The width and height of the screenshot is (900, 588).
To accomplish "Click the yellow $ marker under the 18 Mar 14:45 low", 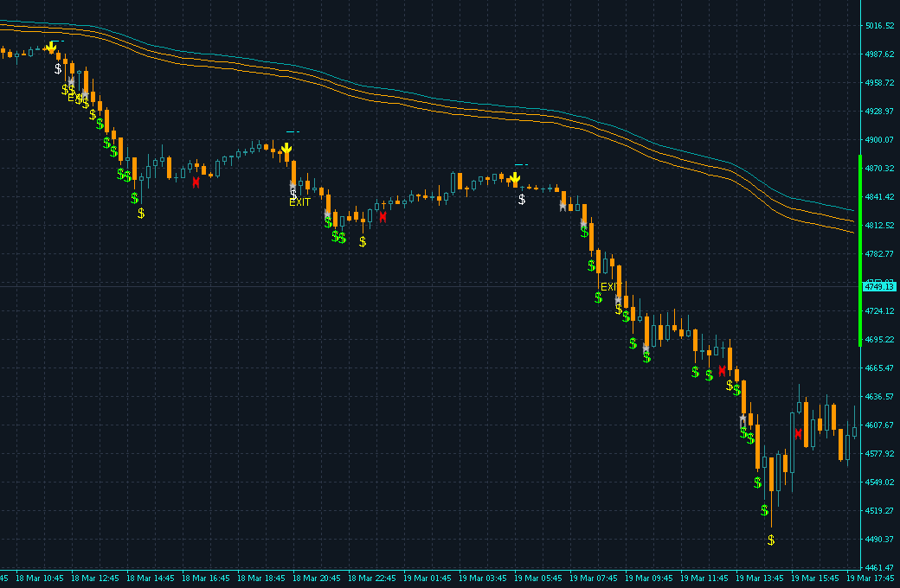I will (141, 213).
